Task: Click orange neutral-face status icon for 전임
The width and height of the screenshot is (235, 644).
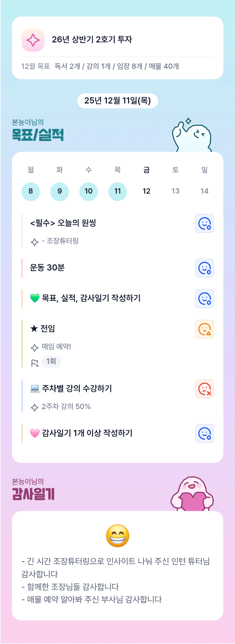Action: click(x=204, y=329)
